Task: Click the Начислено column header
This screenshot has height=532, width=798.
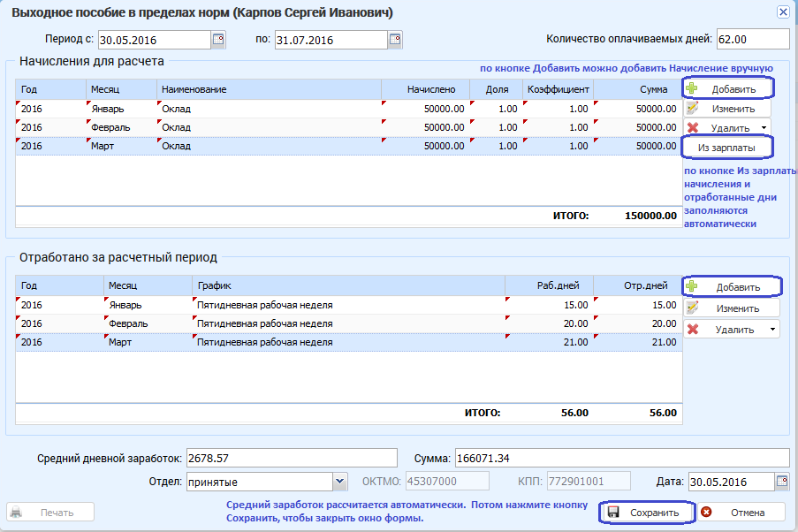Action: (425, 89)
